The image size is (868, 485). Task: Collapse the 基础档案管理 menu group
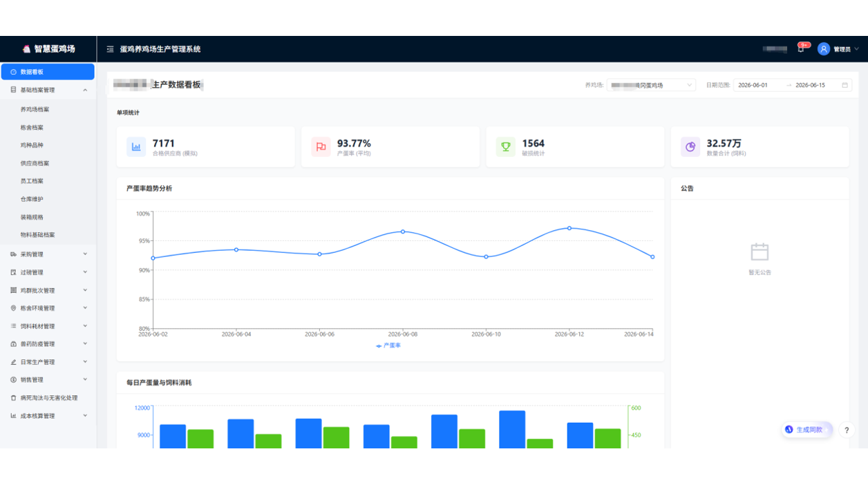click(x=48, y=90)
